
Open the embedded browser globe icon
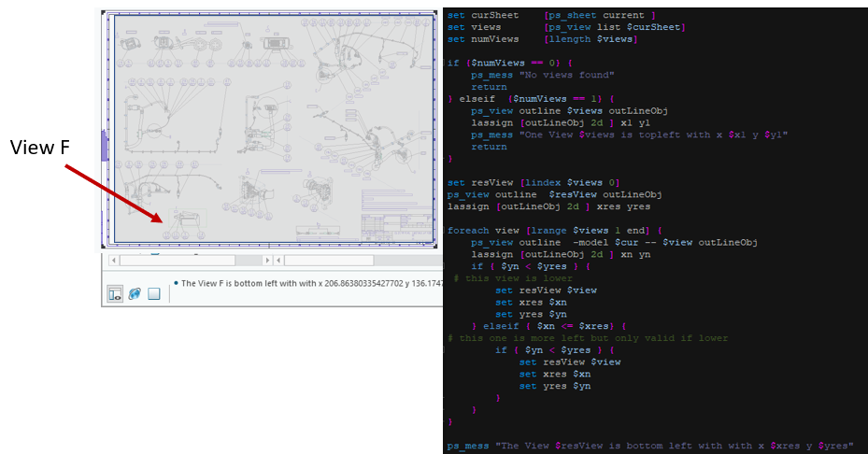pyautogui.click(x=135, y=294)
